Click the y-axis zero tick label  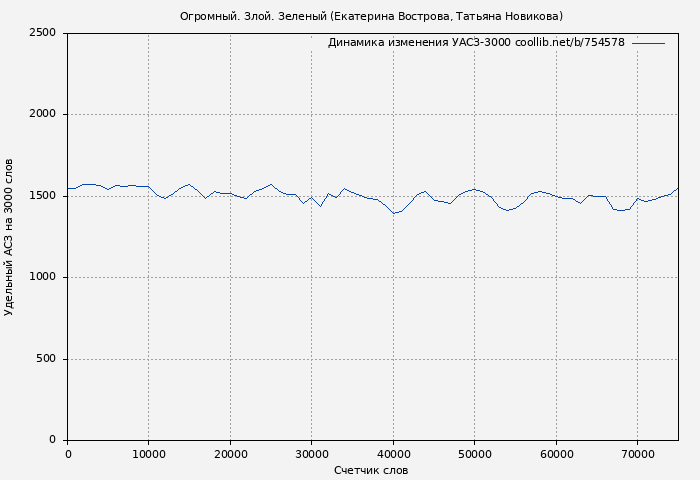52,440
